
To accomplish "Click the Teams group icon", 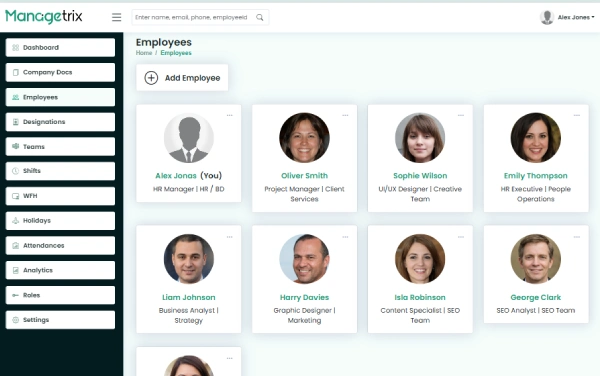I will tap(15, 146).
